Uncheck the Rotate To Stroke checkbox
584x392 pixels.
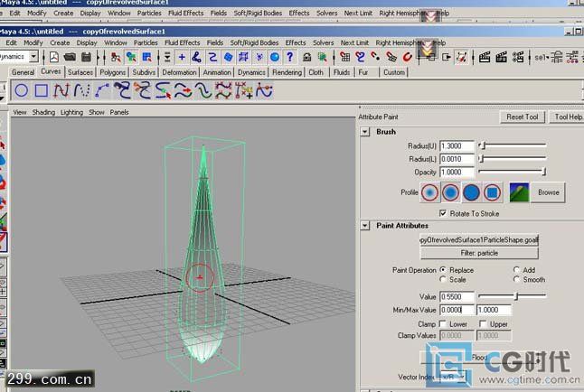tap(443, 213)
